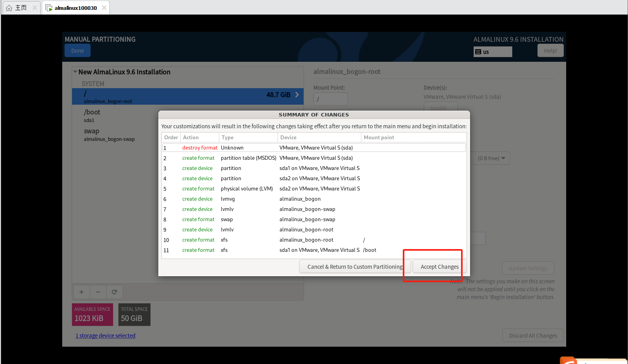The image size is (628, 364).
Task: Open the (0 B free) volume group dropdown
Action: 491,158
